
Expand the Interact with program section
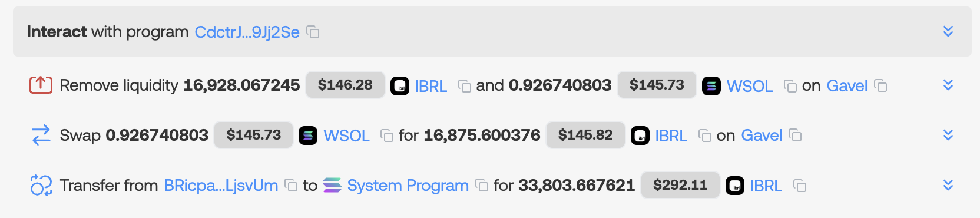[948, 31]
